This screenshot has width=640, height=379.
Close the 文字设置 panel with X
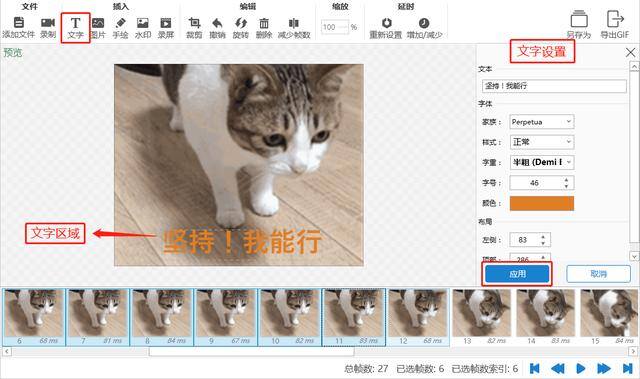[630, 52]
